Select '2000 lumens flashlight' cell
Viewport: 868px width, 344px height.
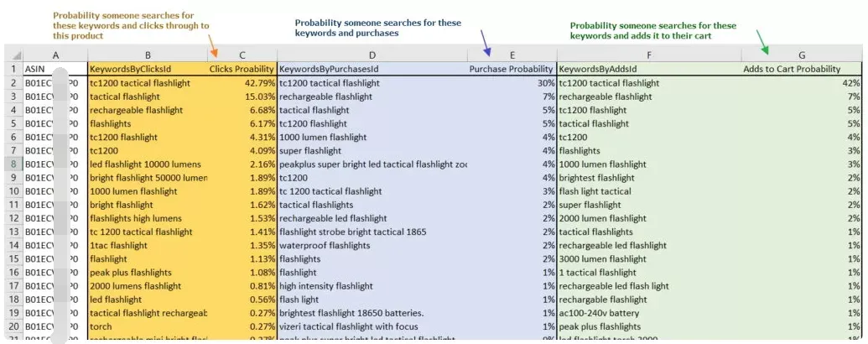click(148, 286)
